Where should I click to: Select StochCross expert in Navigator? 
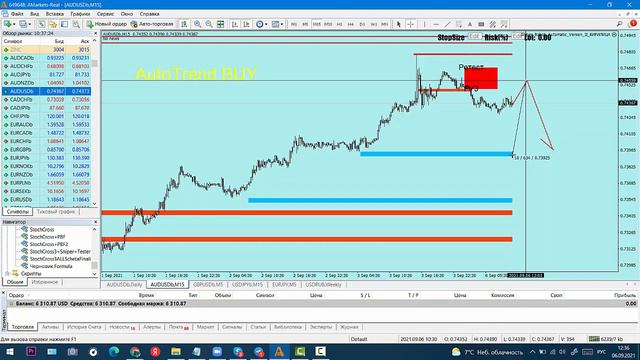(42, 229)
